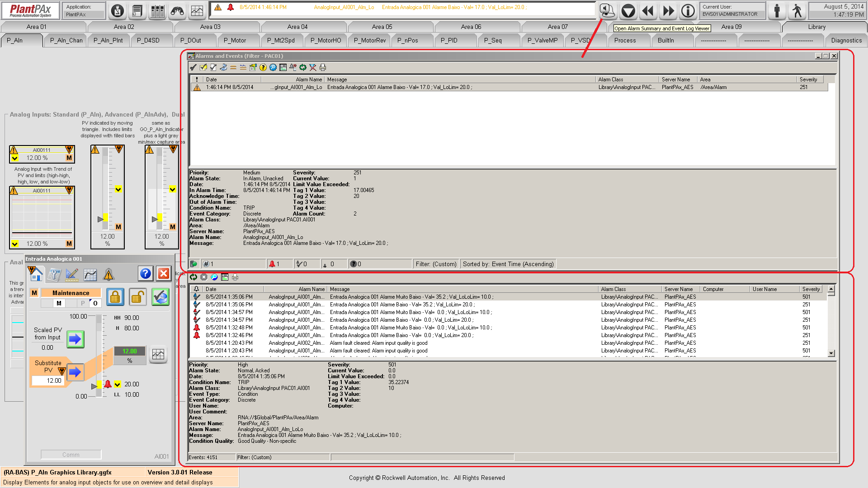Clear the alarm filter with crossed funnel icon
Screen dimensions: 868x488
(x=313, y=67)
